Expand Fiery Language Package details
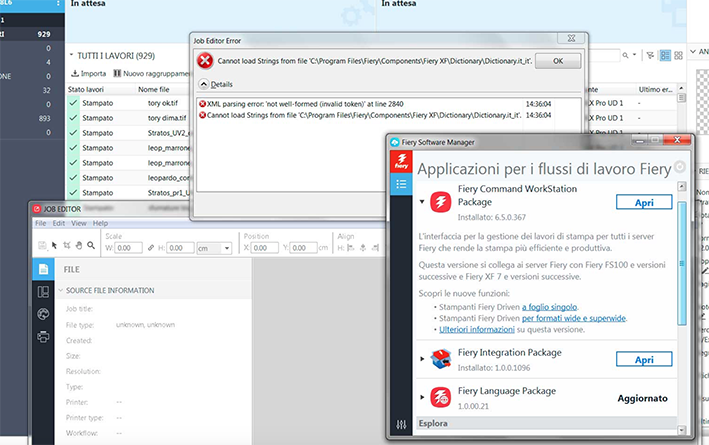Image resolution: width=709 pixels, height=445 pixels. 422,398
